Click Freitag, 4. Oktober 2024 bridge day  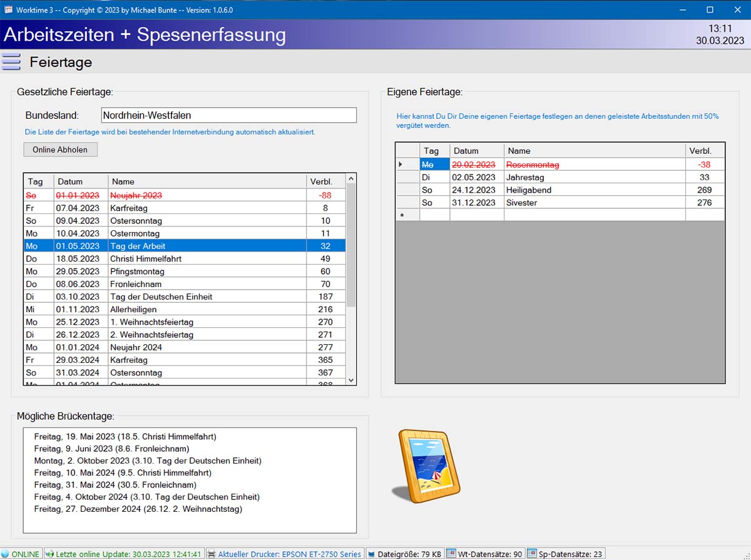(147, 497)
